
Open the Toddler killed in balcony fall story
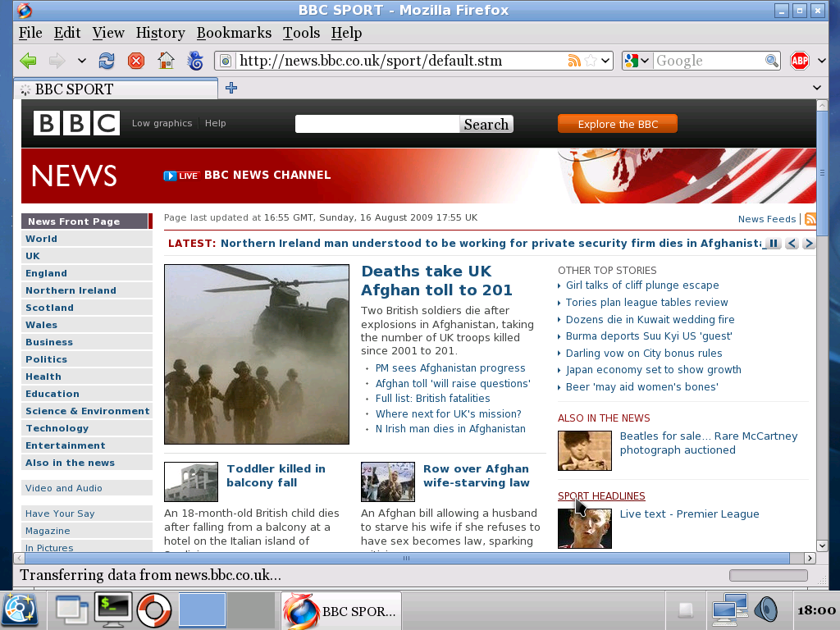pos(276,476)
